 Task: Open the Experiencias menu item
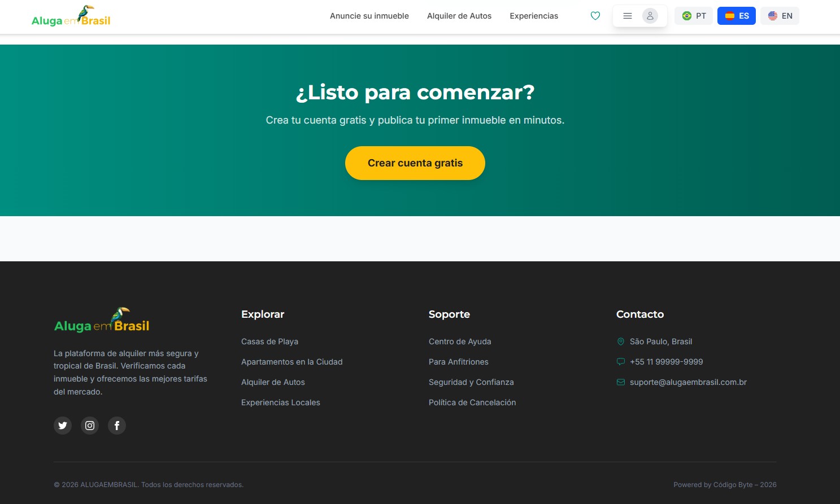tap(533, 16)
